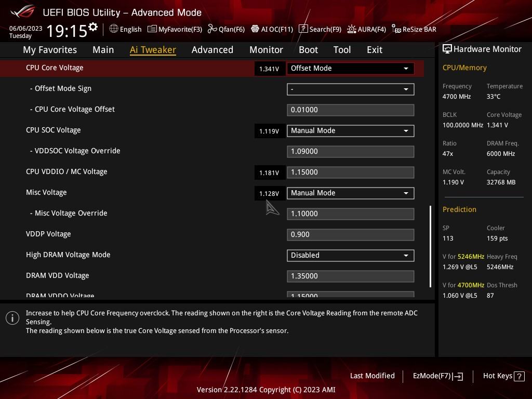Open Qfan(F6) control label

click(231, 30)
